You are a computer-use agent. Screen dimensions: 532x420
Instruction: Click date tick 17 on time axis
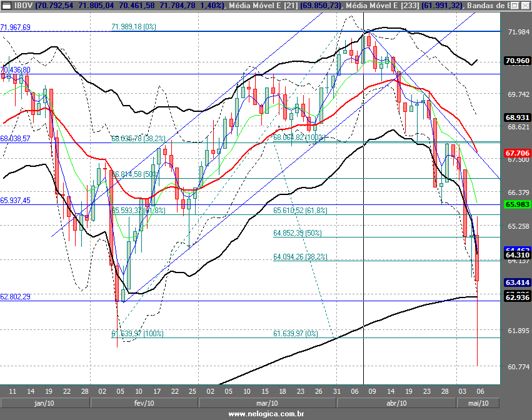pyautogui.click(x=157, y=391)
